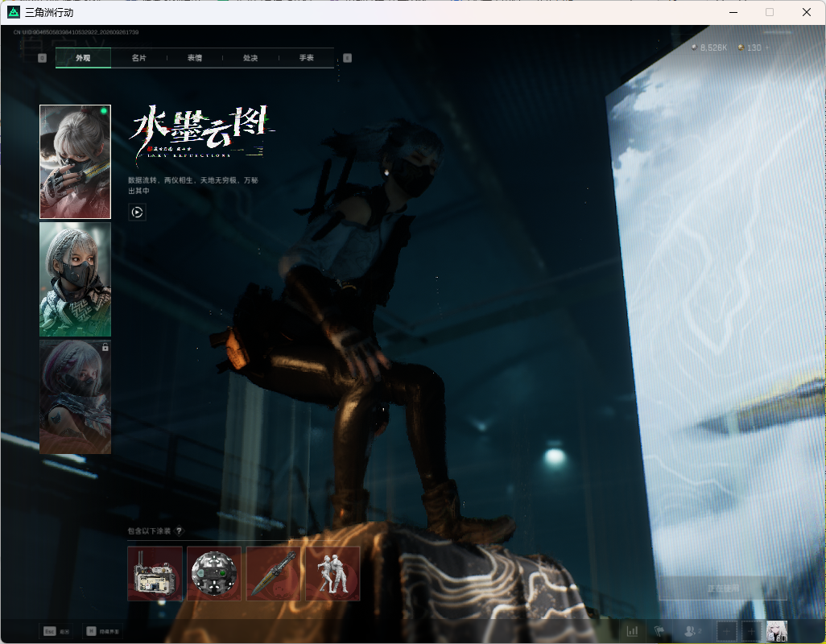Select the locked pink-haired skin thumbnail
This screenshot has height=644, width=826.
[x=76, y=397]
